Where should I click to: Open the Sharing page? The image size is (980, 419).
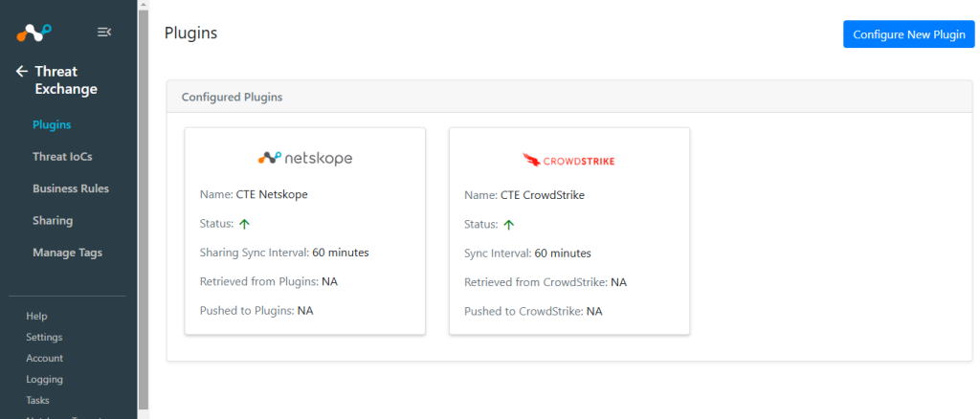pos(53,220)
